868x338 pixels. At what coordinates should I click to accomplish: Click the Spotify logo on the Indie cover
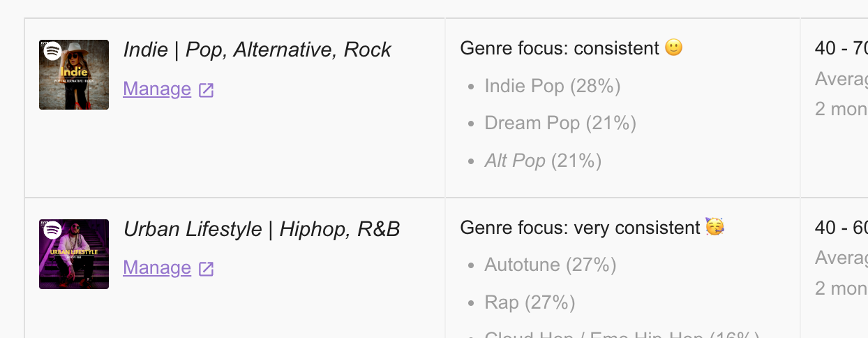53,52
